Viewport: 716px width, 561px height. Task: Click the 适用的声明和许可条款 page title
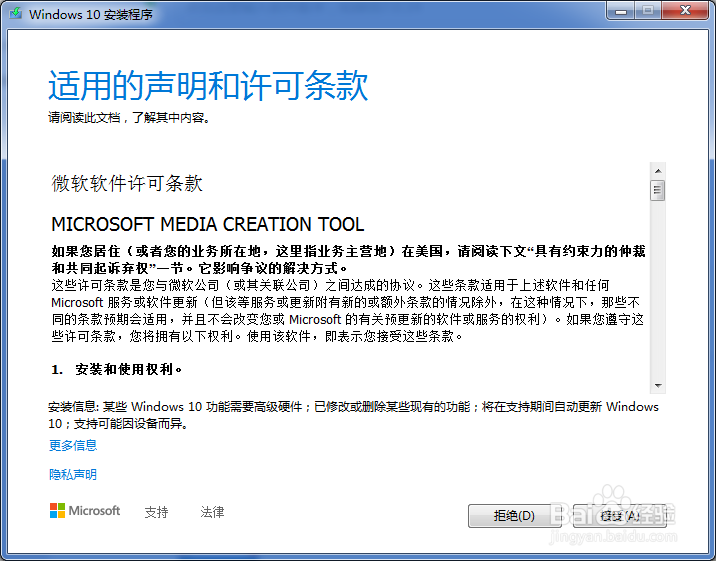pyautogui.click(x=208, y=85)
